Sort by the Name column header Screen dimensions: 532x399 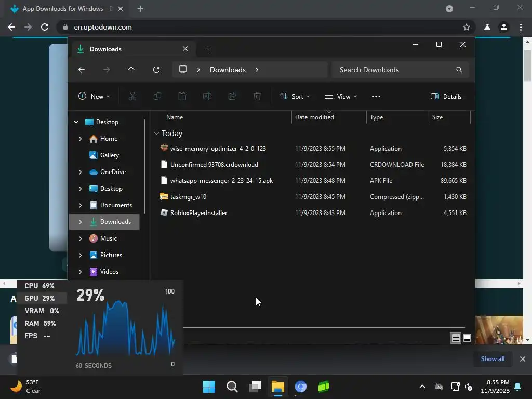click(x=175, y=117)
